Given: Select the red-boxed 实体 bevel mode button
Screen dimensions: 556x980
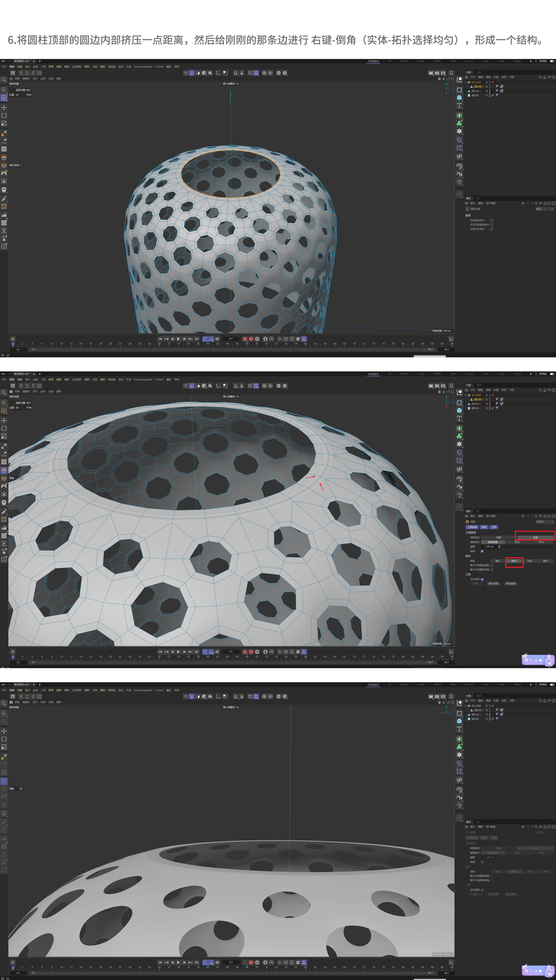Looking at the screenshot, I should 535,538.
